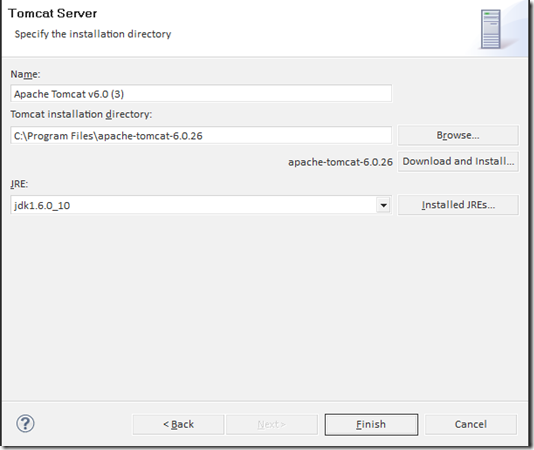Click the Browse... button
Screen dimensions: 534x450
pyautogui.click(x=458, y=135)
